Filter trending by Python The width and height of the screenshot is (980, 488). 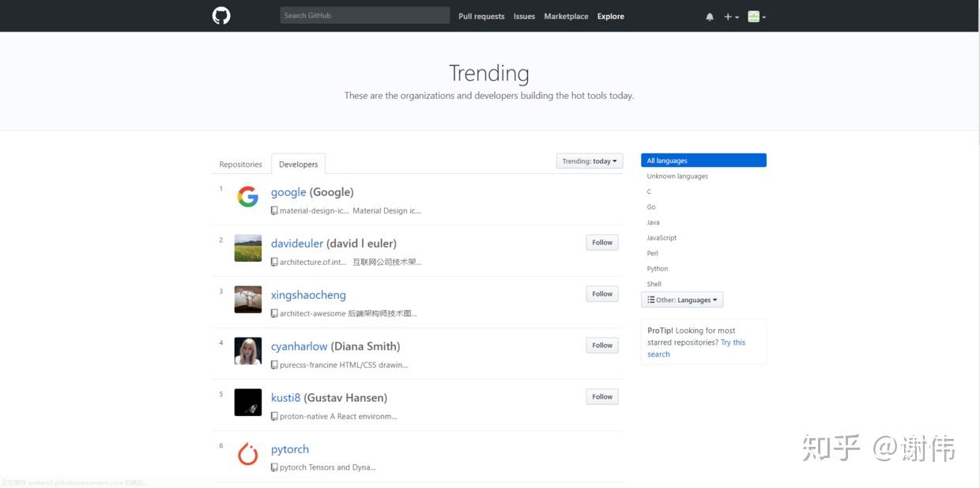tap(658, 269)
